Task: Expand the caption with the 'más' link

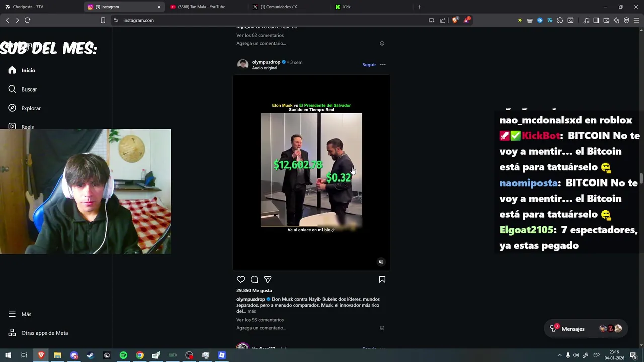Action: point(252,311)
